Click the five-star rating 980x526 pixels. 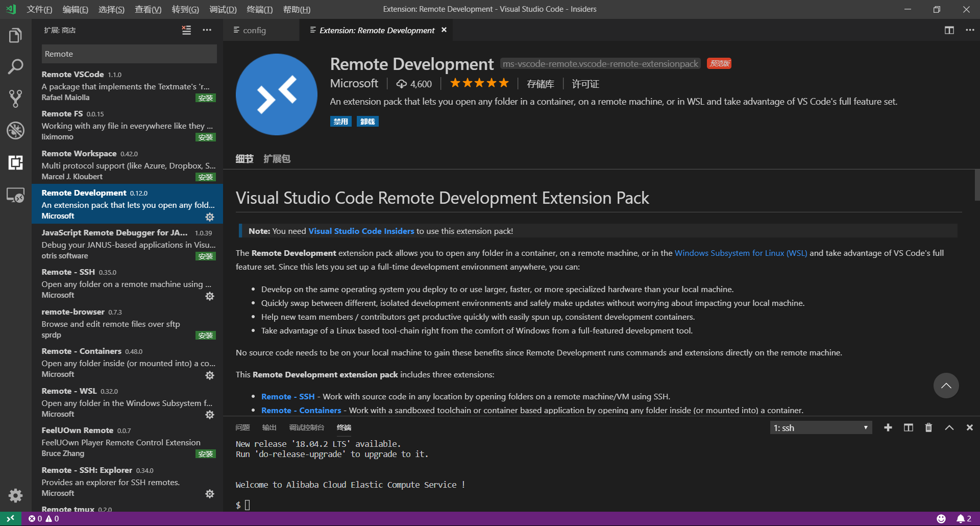point(479,83)
